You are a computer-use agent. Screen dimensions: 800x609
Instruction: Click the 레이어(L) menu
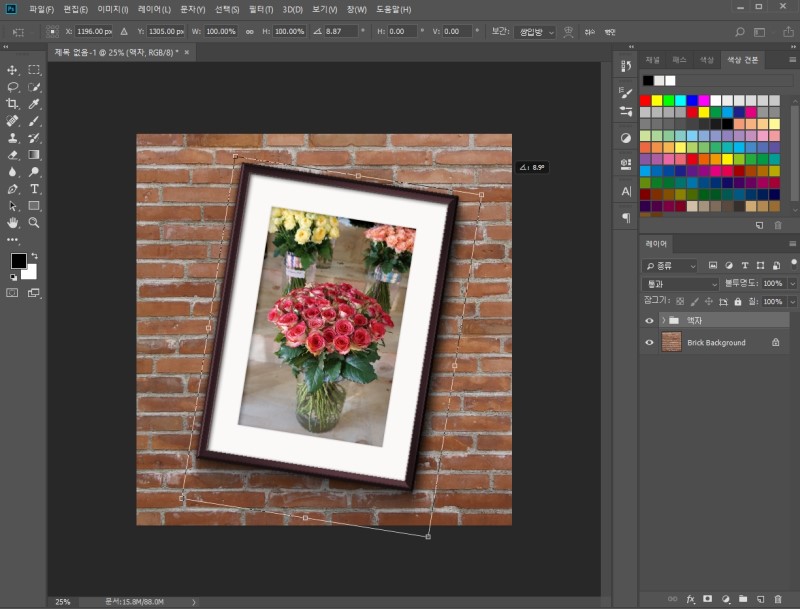153,9
